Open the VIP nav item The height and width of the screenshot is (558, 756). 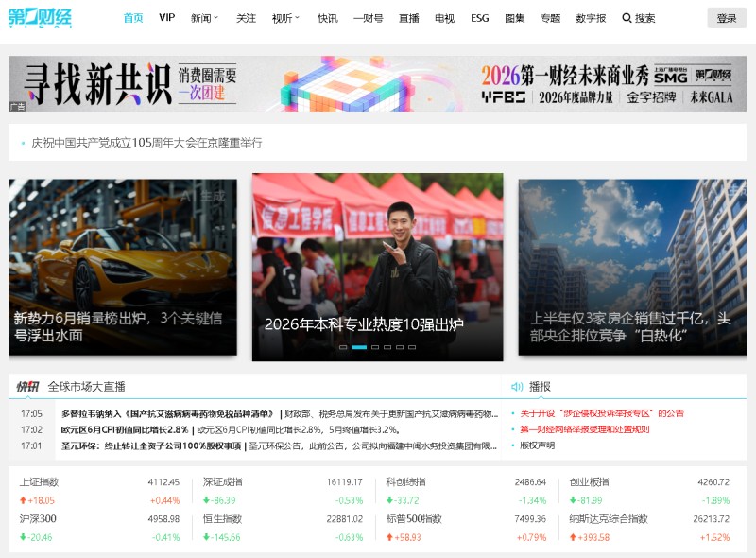point(167,18)
